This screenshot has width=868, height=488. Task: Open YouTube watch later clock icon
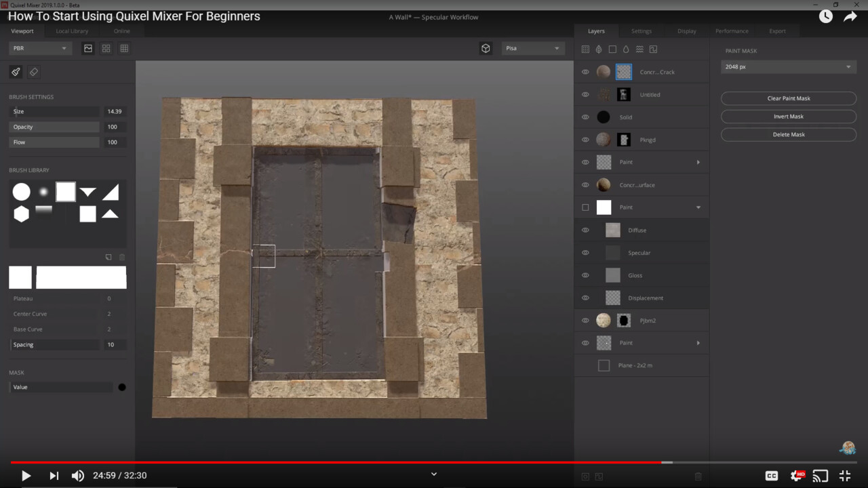coord(825,17)
